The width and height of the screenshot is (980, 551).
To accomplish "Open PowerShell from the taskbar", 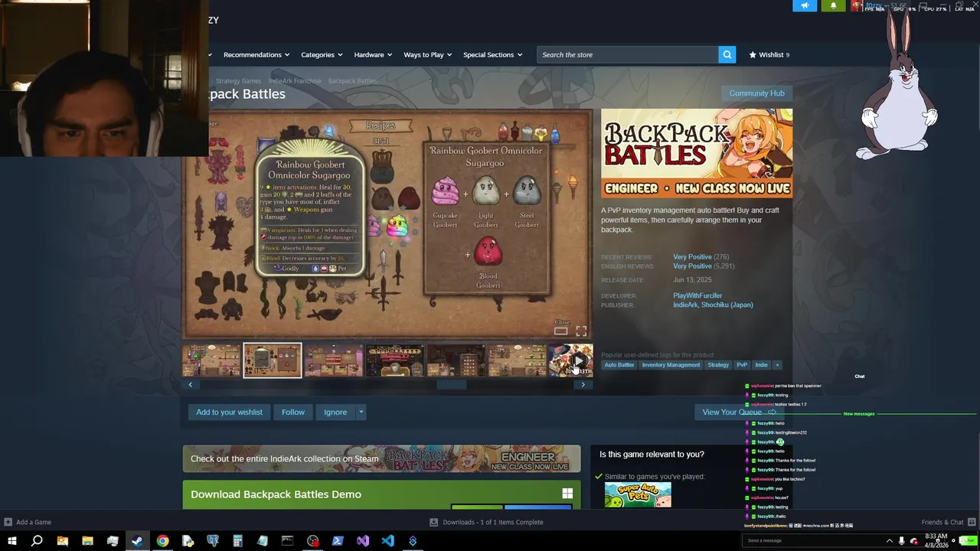I will coord(338,541).
